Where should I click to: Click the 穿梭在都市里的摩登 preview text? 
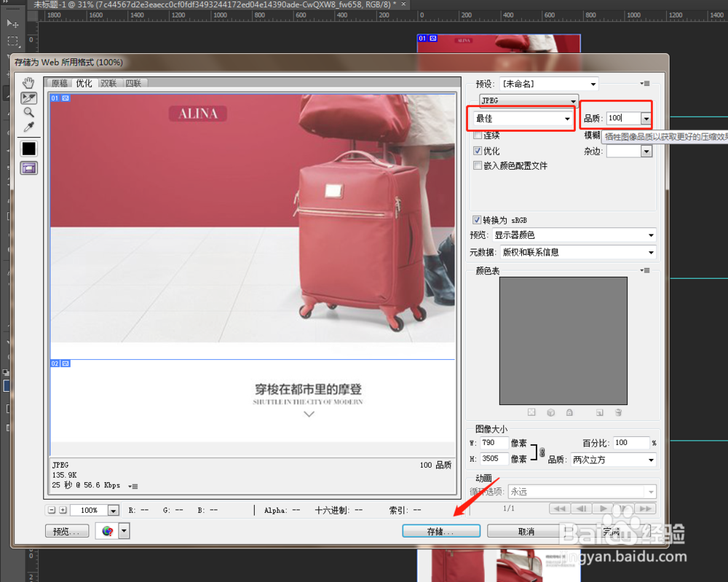308,389
